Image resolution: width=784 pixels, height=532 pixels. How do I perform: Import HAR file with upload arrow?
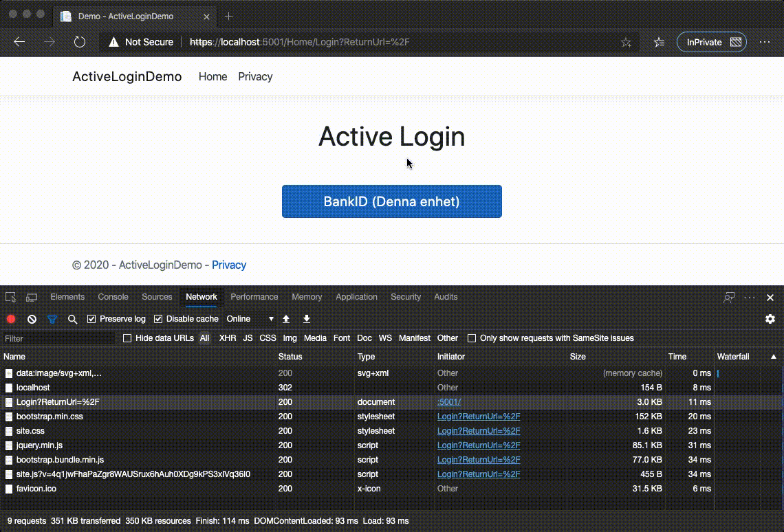(x=286, y=319)
